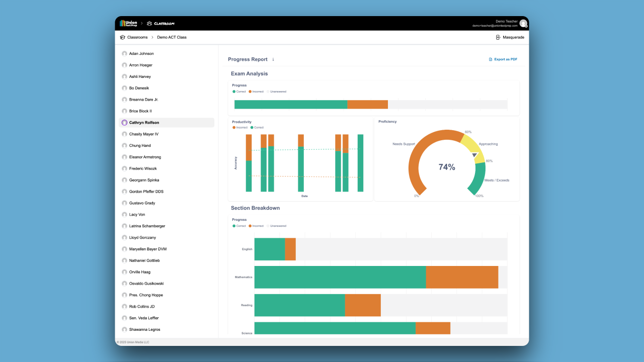
Task: Click the graduation cap Classrooms icon
Action: 123,37
